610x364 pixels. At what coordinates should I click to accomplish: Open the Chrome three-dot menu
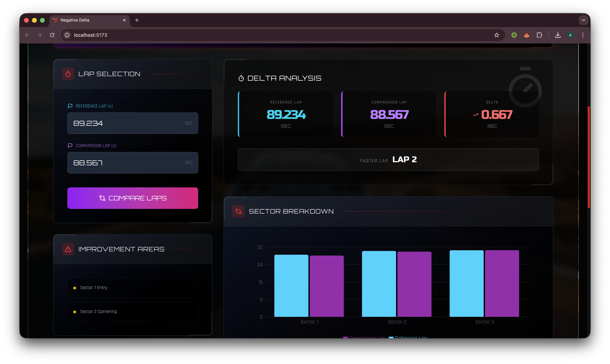click(583, 35)
